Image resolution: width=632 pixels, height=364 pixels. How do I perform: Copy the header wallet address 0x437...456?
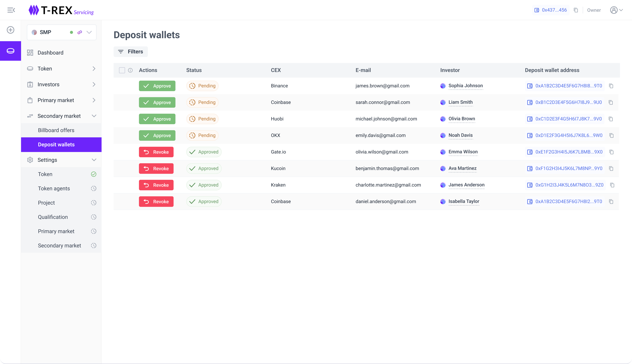pos(576,10)
